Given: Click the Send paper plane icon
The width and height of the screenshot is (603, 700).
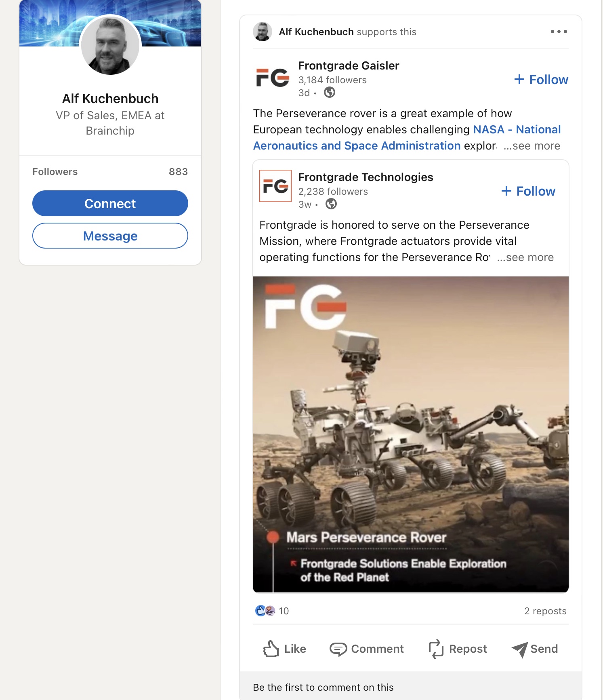Looking at the screenshot, I should point(519,649).
